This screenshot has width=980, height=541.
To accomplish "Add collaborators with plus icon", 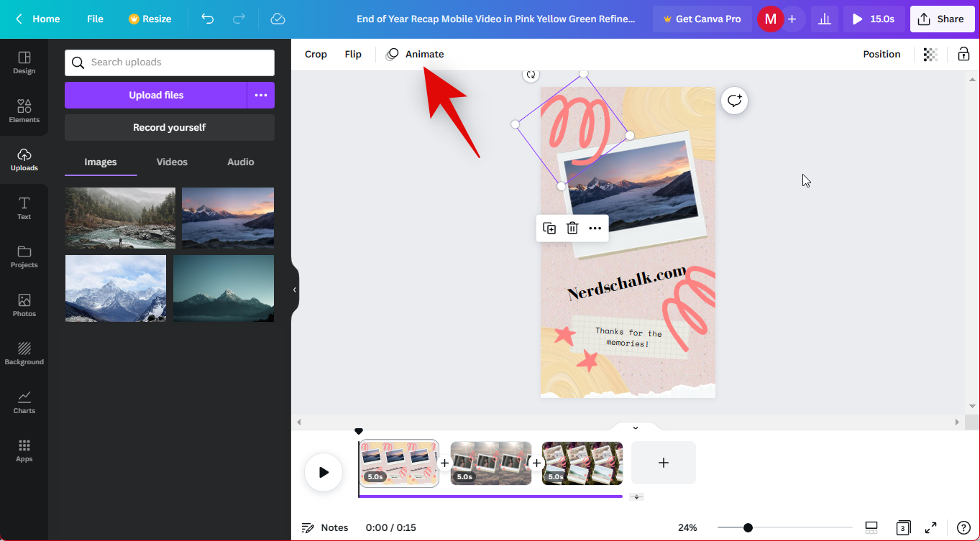I will (x=792, y=19).
